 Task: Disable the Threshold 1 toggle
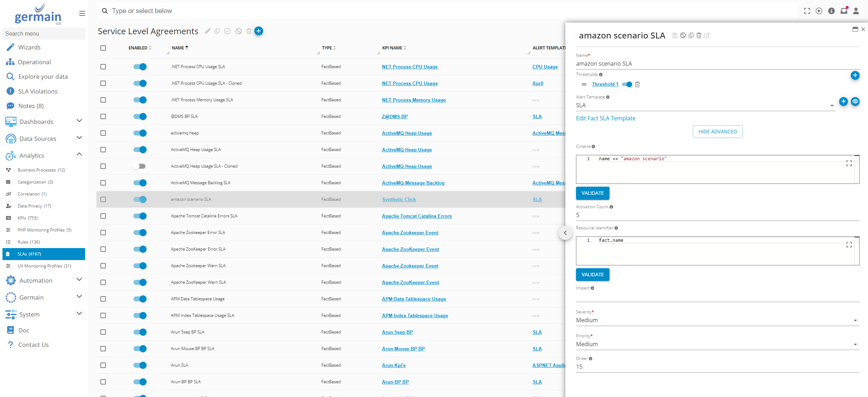coord(627,84)
